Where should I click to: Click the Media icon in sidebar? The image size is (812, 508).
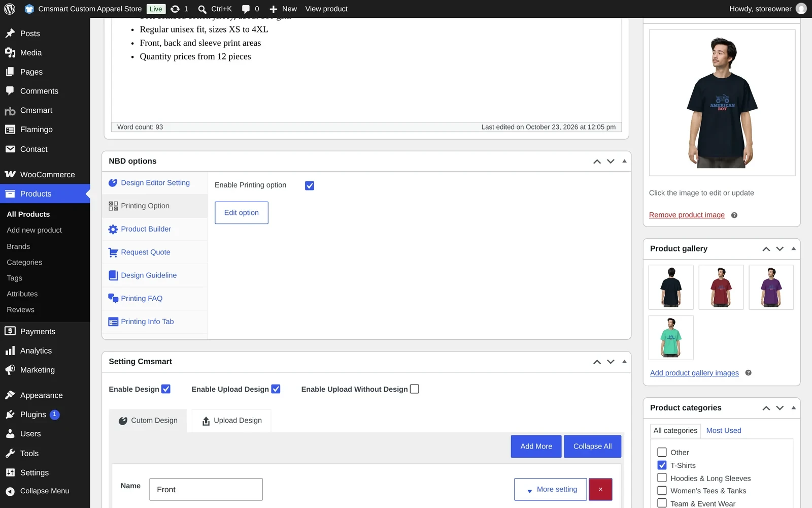point(10,53)
